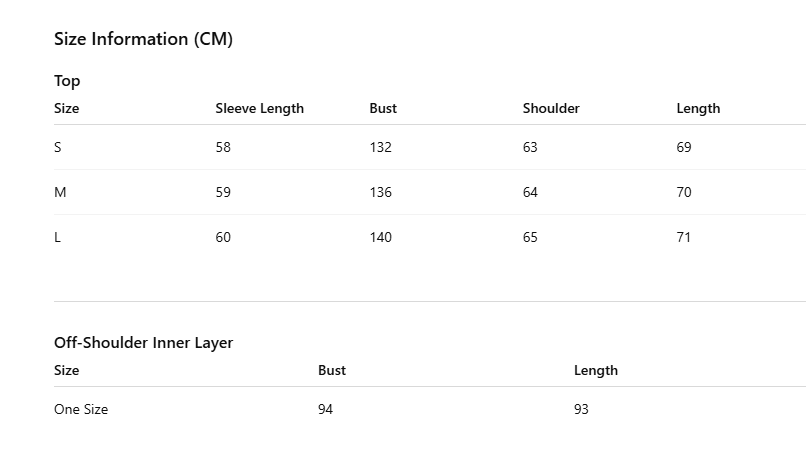Image resolution: width=806 pixels, height=463 pixels.
Task: Click shoulder value 63 for size S
Action: (530, 147)
